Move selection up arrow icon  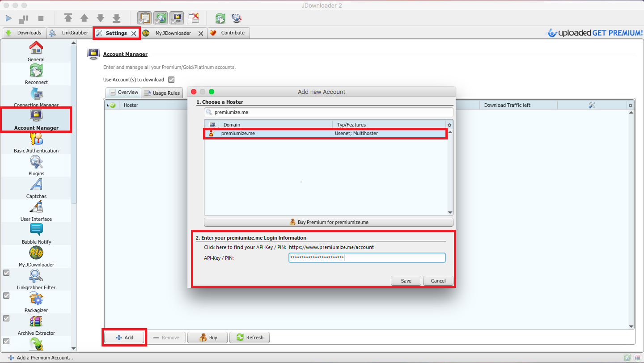click(84, 18)
